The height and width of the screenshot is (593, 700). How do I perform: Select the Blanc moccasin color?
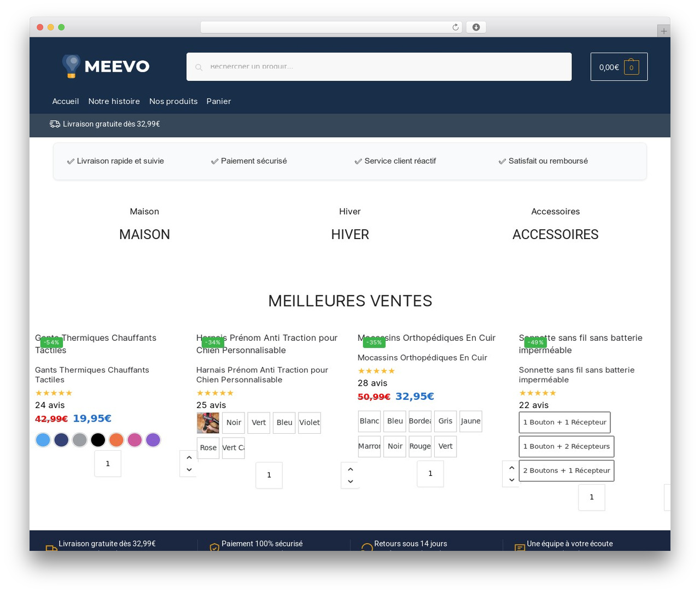tap(369, 421)
